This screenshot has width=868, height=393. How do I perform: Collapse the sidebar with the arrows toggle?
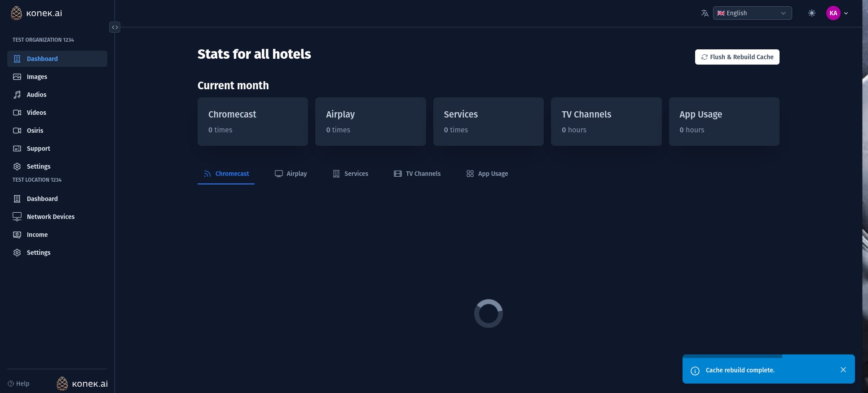(115, 27)
